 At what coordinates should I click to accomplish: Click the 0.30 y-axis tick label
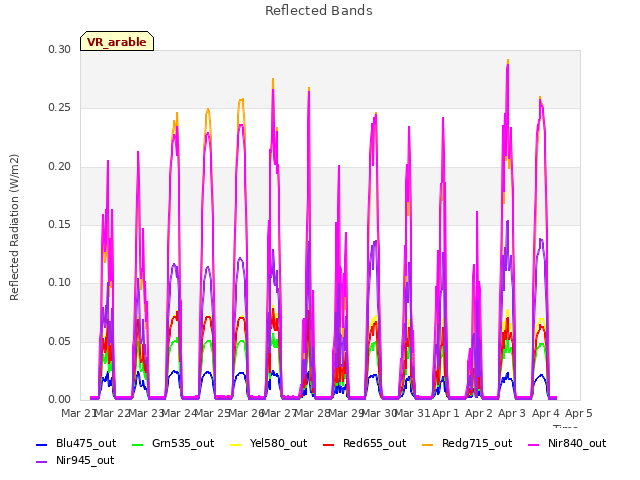coord(60,49)
